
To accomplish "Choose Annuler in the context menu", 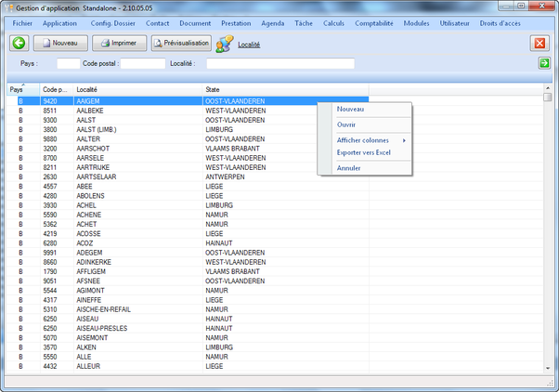I will (349, 168).
